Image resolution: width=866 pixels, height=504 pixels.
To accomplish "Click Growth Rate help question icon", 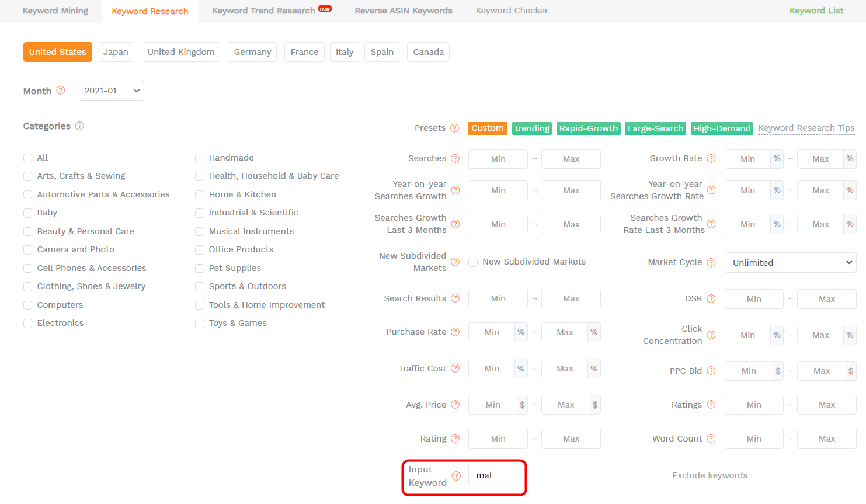I will [x=711, y=158].
